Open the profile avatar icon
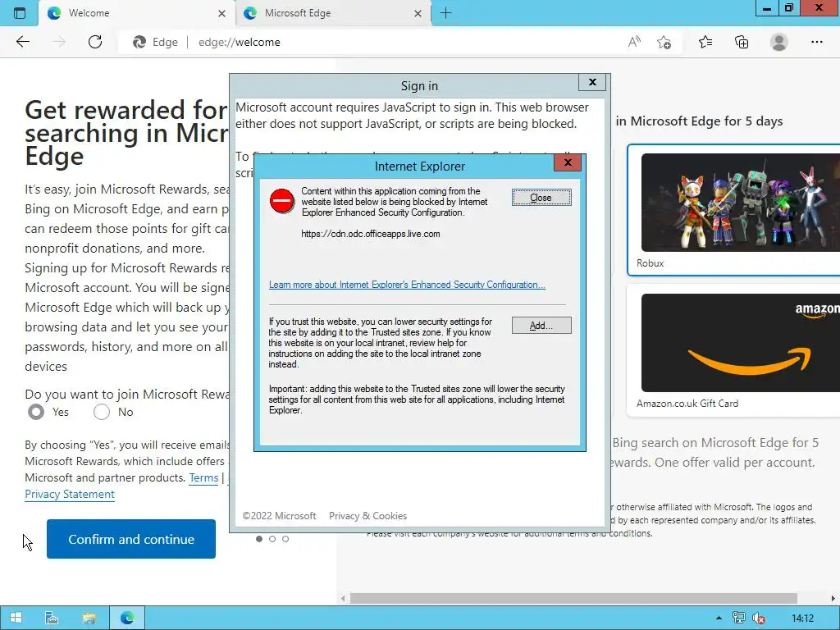The image size is (840, 630). 779,42
